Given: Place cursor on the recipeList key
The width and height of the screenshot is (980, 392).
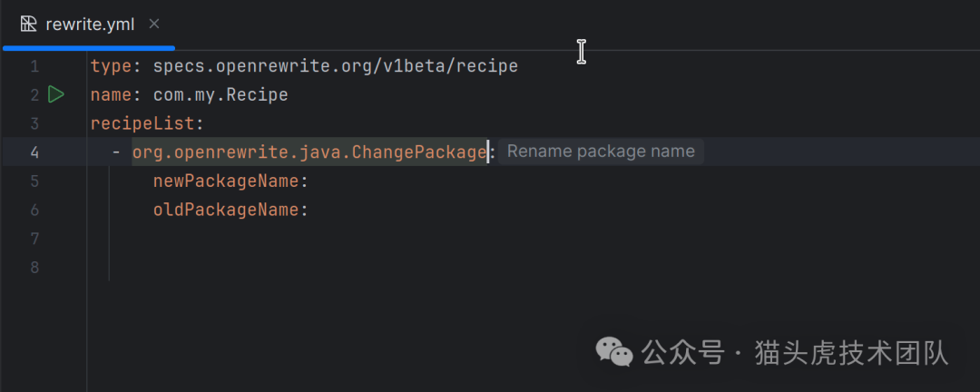Looking at the screenshot, I should (x=142, y=123).
